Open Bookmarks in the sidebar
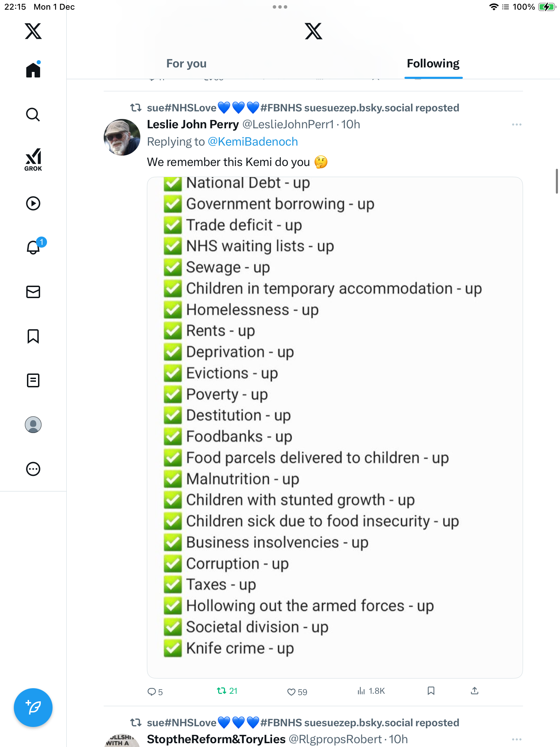 pos(33,336)
